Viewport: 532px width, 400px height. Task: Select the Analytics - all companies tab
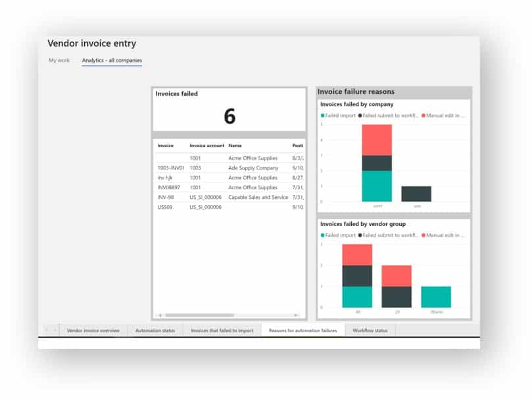click(x=112, y=60)
